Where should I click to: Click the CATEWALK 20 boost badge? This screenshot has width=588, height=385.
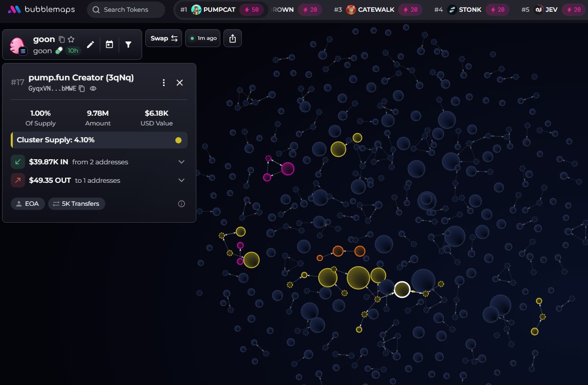point(410,10)
